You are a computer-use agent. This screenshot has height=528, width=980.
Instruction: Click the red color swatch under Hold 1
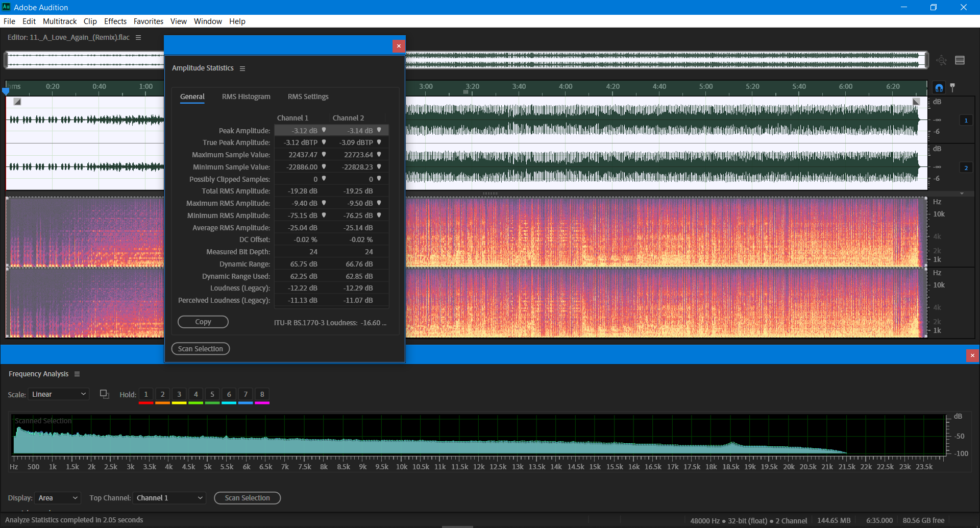pyautogui.click(x=145, y=402)
